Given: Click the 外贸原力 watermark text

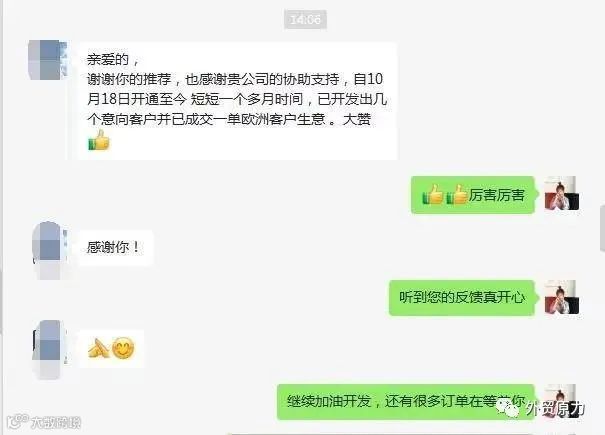Looking at the screenshot, I should coord(555,409).
